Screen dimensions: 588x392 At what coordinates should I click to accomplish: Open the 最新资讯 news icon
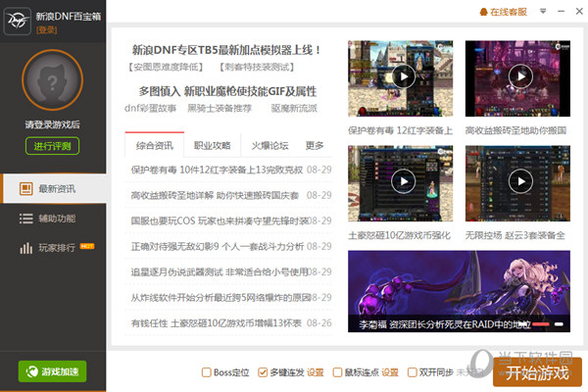point(26,188)
